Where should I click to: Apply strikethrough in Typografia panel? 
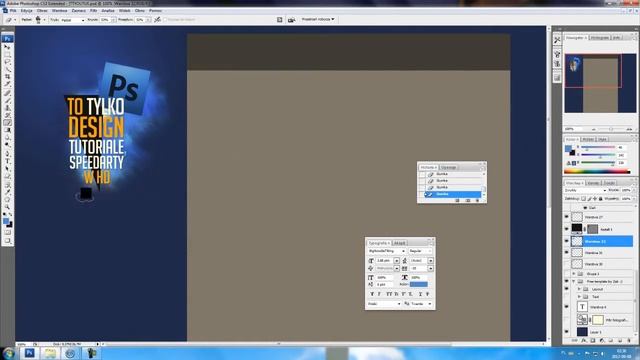[x=428, y=294]
